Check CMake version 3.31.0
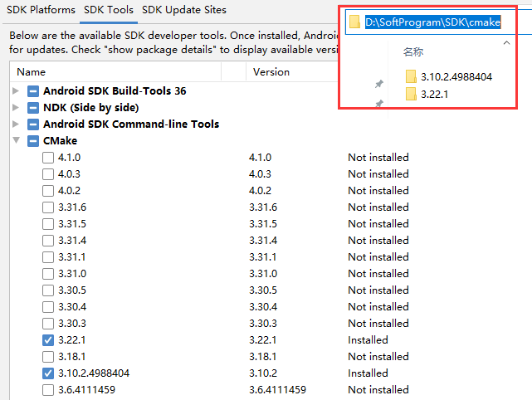Image resolution: width=532 pixels, height=400 pixels. (48, 274)
